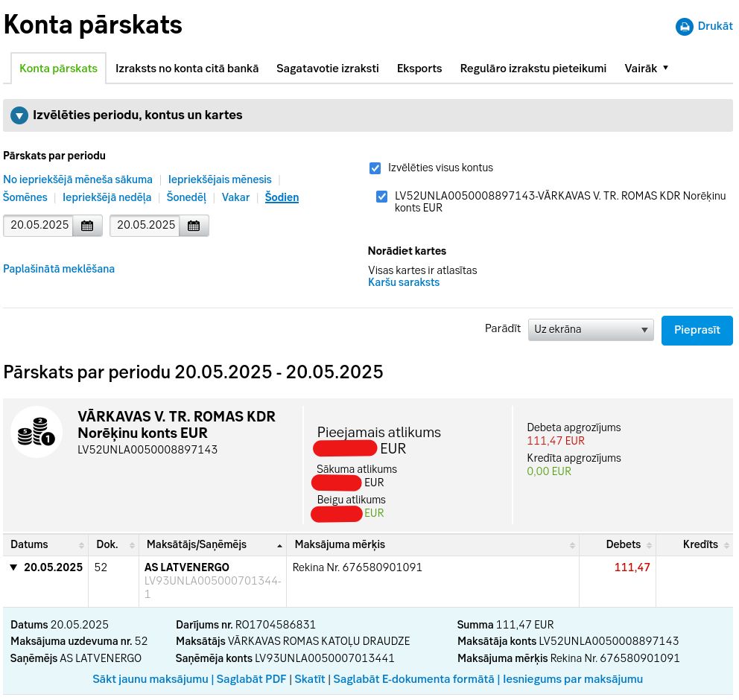This screenshot has height=700, width=739.
Task: Select Iepriekšējais mēnesis period link
Action: [x=220, y=179]
